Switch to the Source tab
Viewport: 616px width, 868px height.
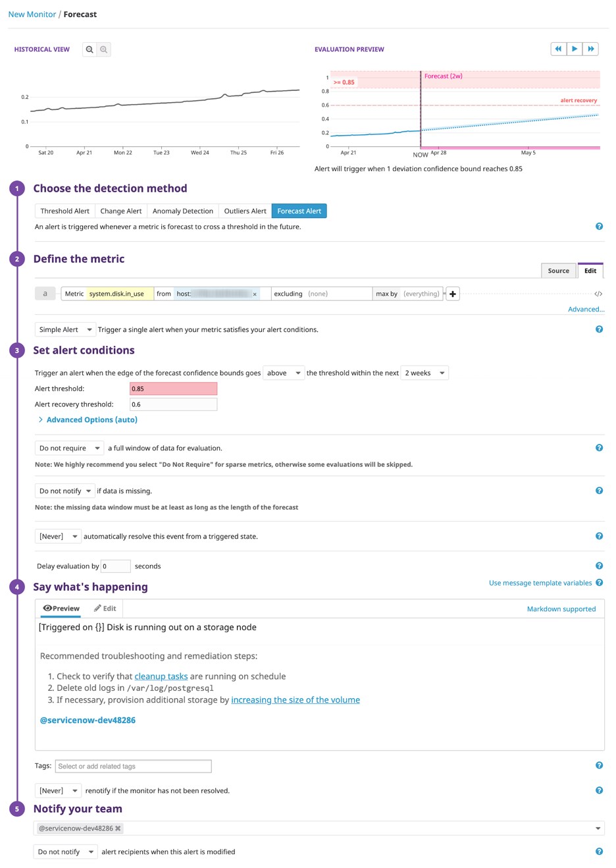tap(558, 270)
